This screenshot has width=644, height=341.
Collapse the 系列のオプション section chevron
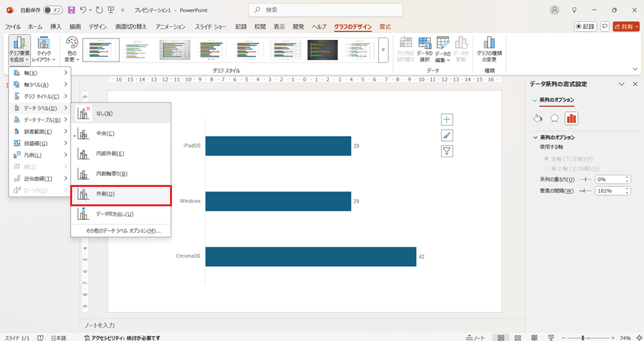click(535, 137)
